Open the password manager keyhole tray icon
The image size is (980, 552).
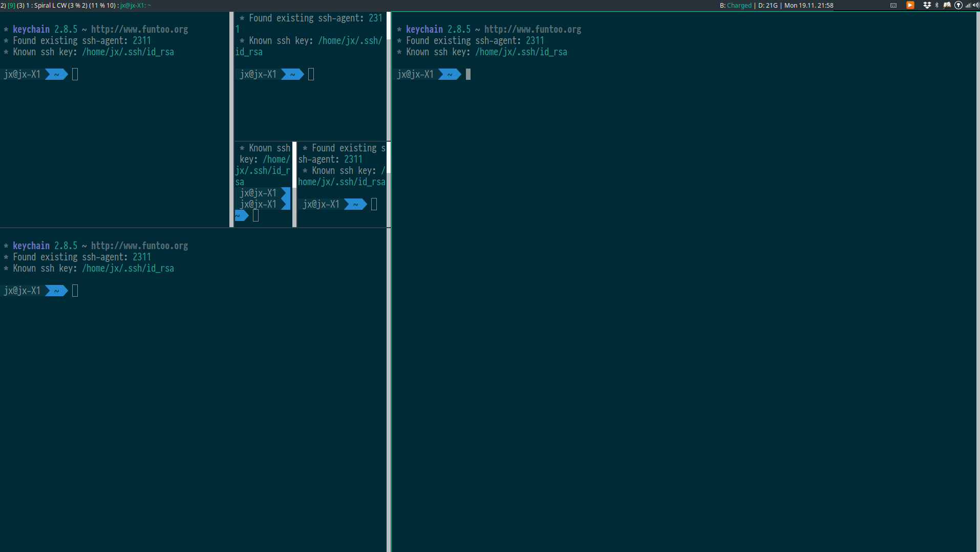[x=958, y=6]
